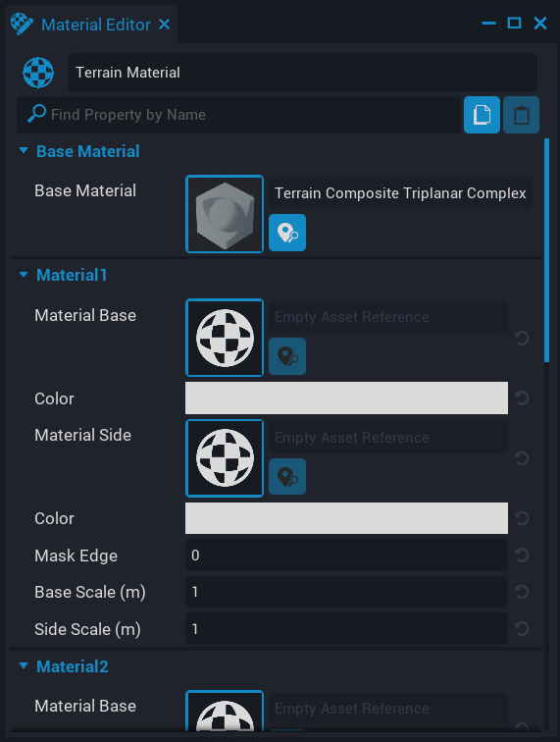The image size is (560, 742).
Task: Collapse the Material1 section
Action: pos(24,275)
